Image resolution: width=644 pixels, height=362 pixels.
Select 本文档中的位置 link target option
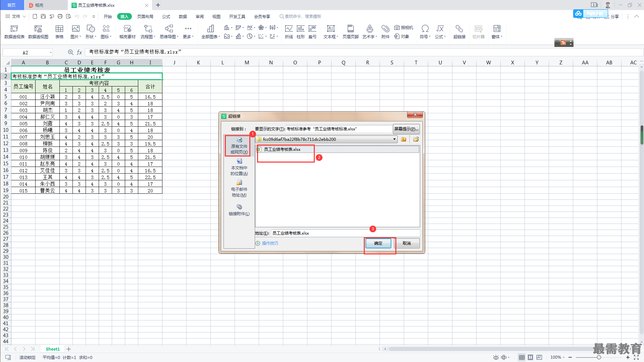pos(239,167)
